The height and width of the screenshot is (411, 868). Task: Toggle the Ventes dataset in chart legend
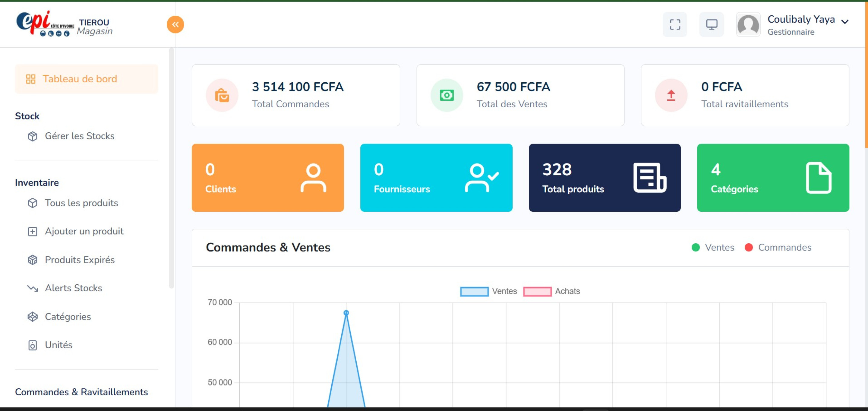[x=504, y=291]
